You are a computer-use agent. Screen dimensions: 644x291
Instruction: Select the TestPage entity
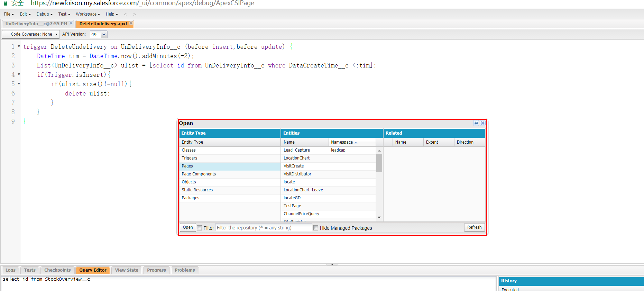click(329, 206)
